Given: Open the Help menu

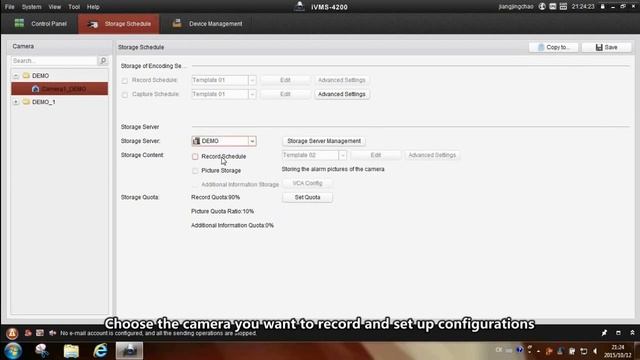Looking at the screenshot, I should tap(93, 7).
